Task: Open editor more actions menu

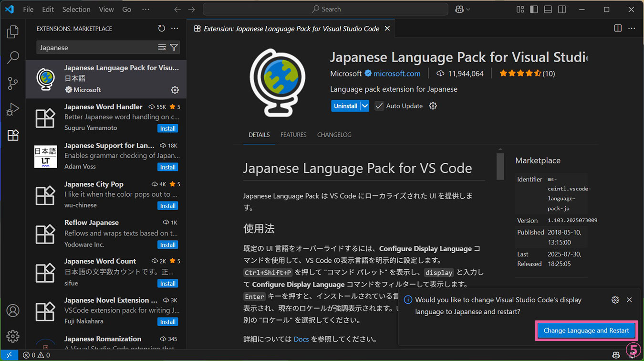Action: pyautogui.click(x=632, y=28)
